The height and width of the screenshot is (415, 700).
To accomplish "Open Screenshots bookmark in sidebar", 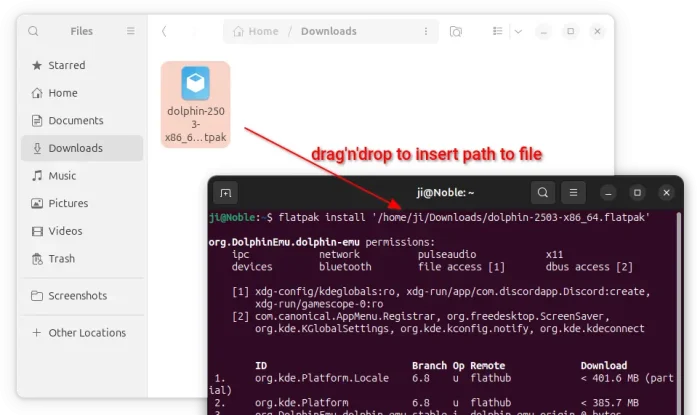I will [x=82, y=296].
